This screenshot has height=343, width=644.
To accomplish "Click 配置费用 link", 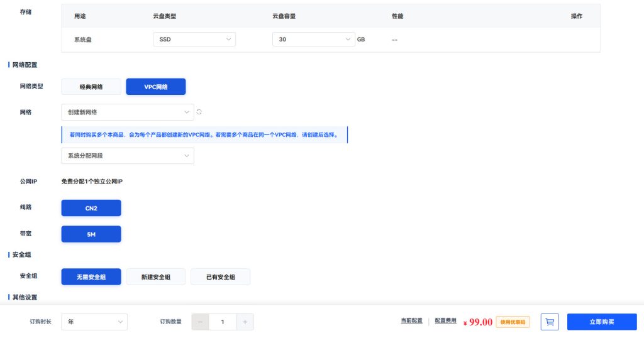I will click(446, 320).
